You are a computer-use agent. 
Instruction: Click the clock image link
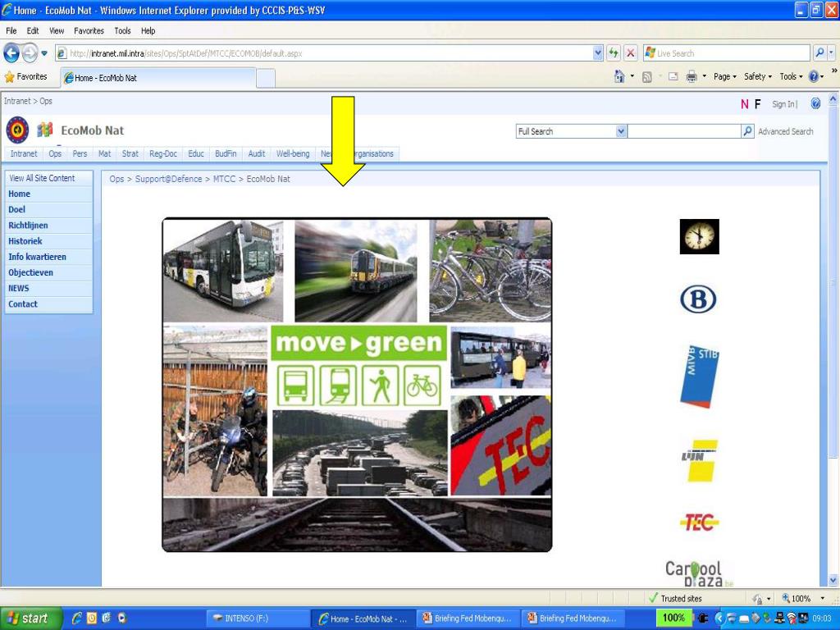[x=699, y=236]
